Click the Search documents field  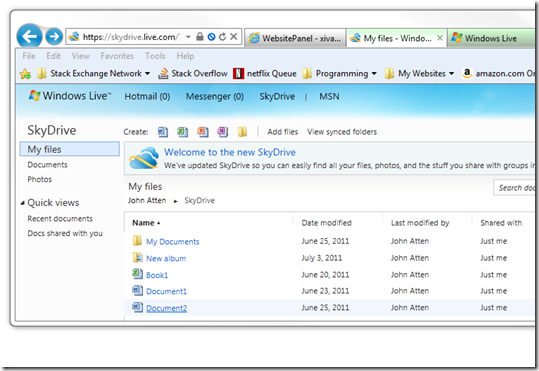pyautogui.click(x=514, y=188)
